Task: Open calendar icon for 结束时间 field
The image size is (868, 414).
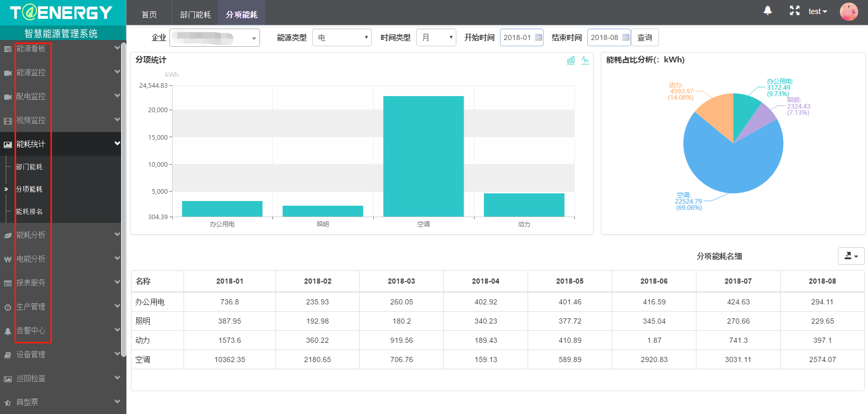Action: click(x=626, y=37)
